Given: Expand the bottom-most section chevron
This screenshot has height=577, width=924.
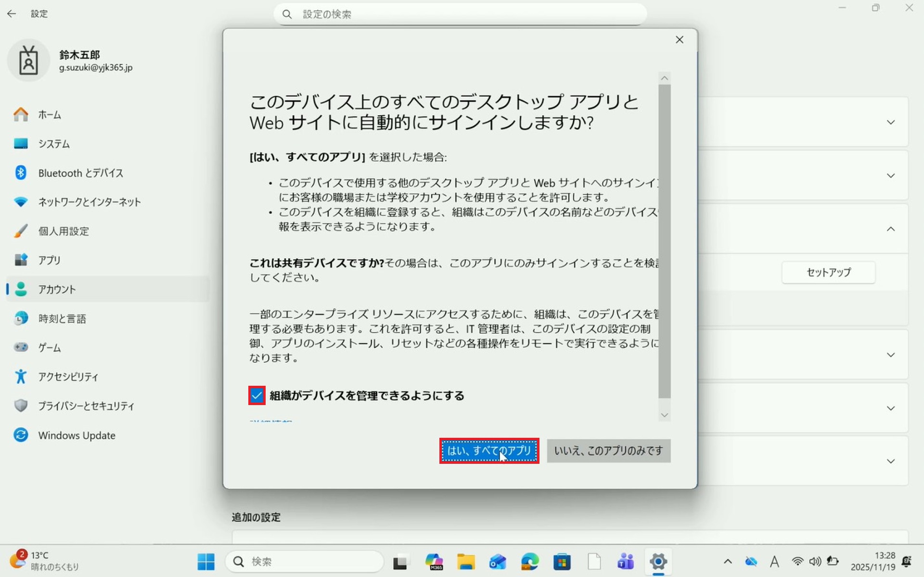Looking at the screenshot, I should tap(890, 461).
